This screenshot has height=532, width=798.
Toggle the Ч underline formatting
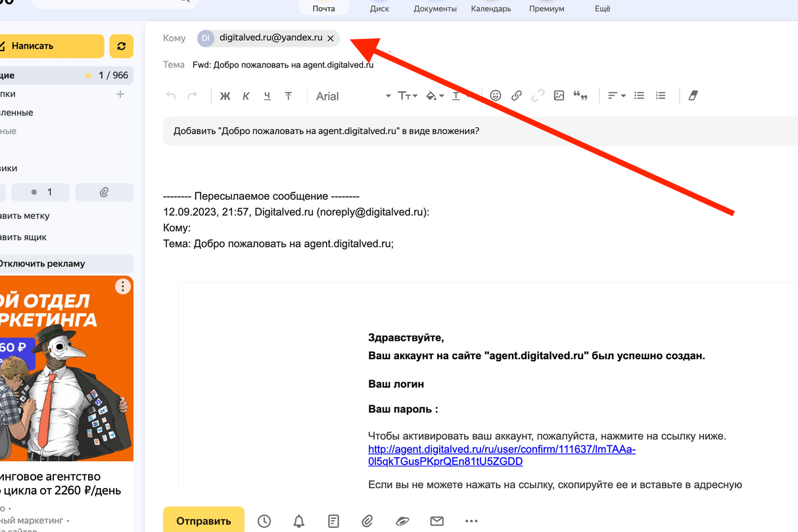point(267,96)
